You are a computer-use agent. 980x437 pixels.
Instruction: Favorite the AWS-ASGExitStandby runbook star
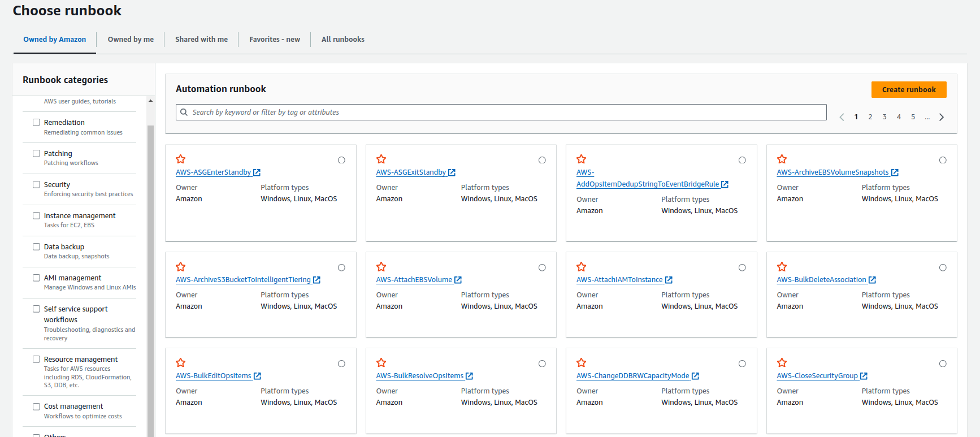[381, 159]
